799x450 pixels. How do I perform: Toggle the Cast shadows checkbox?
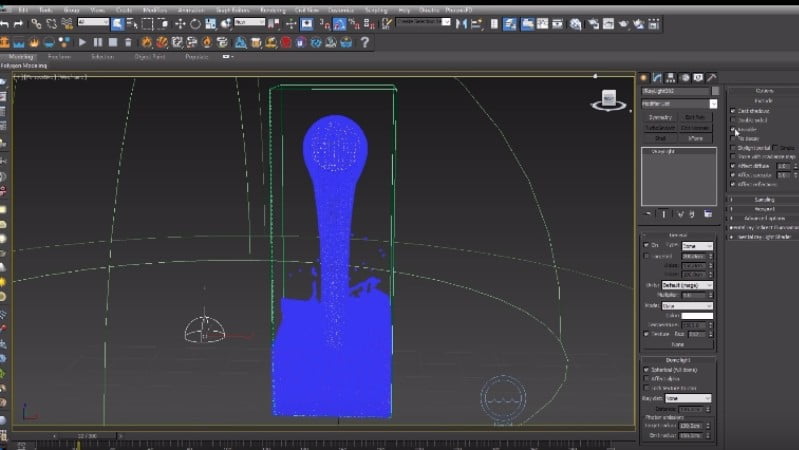[733, 111]
